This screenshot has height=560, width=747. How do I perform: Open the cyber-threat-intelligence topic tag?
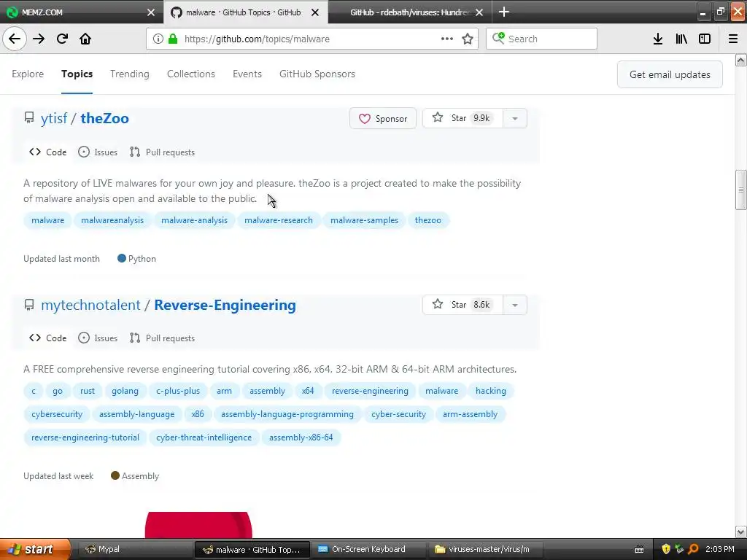point(204,437)
